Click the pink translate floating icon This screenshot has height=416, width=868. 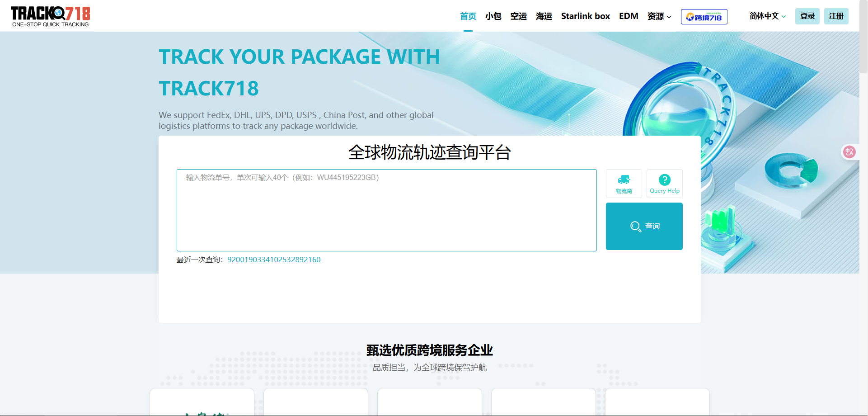point(849,152)
